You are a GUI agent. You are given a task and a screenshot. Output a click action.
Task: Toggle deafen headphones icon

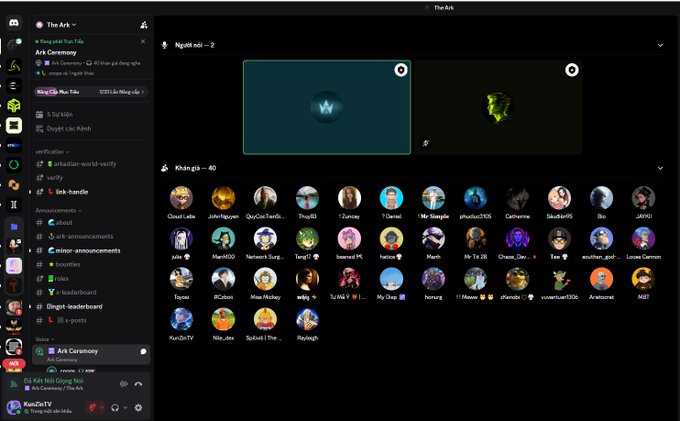coord(115,408)
